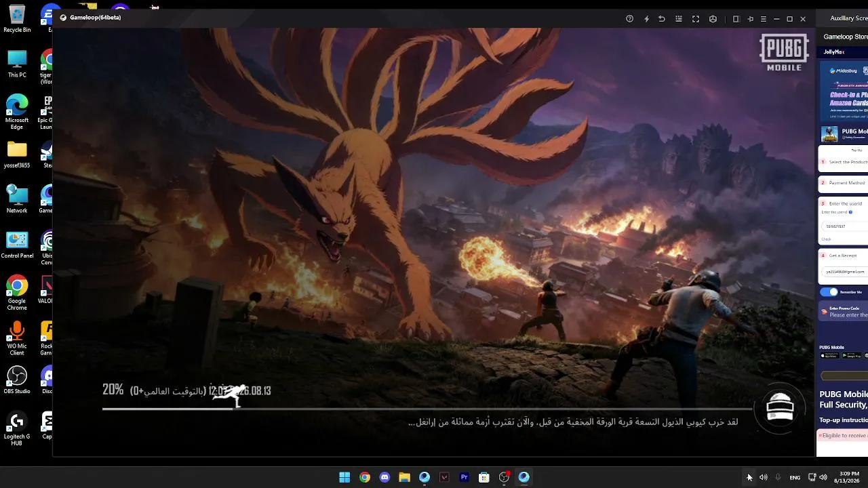The height and width of the screenshot is (488, 868).
Task: Open the yossef3li55 folder on desktop
Action: point(17,155)
